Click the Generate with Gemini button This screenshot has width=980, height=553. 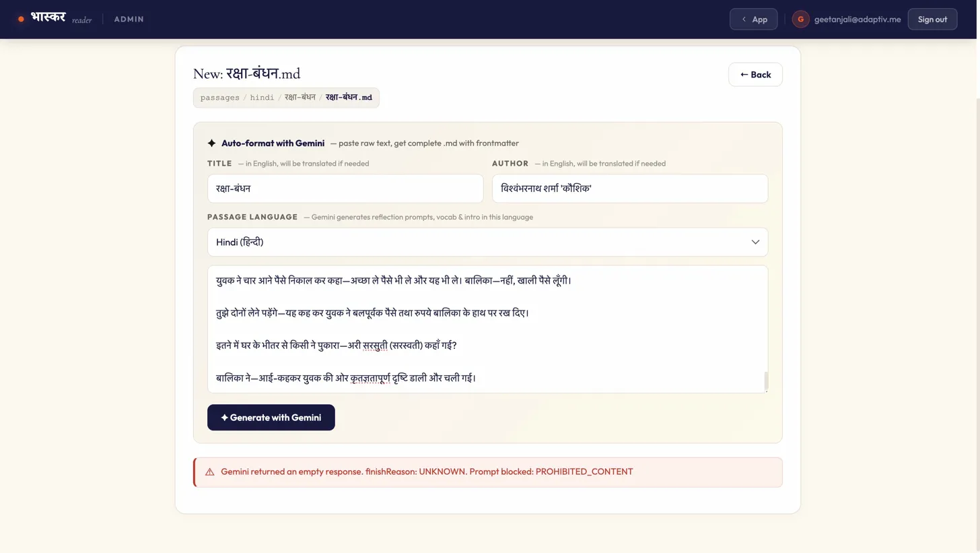(x=271, y=418)
